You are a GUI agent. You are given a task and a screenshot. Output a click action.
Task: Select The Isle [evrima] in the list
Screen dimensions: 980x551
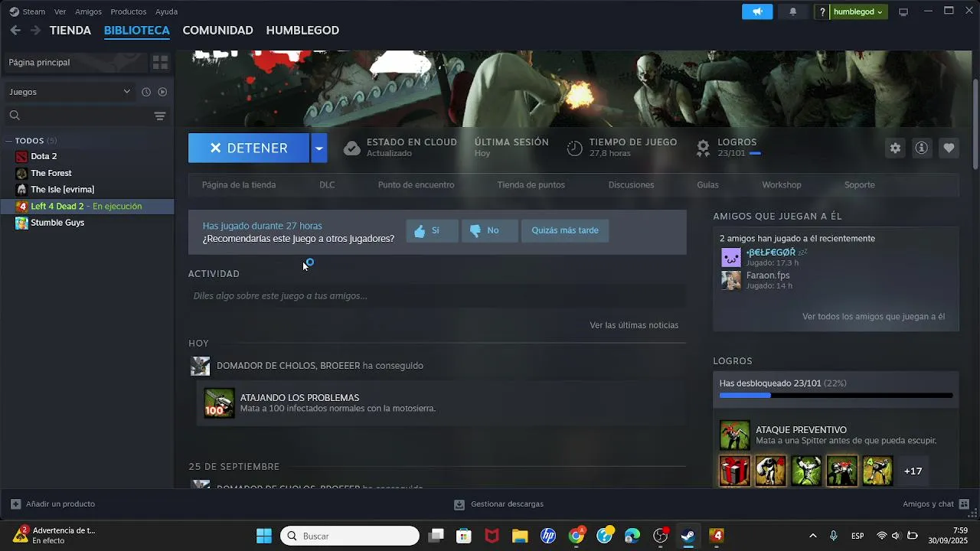pyautogui.click(x=63, y=190)
